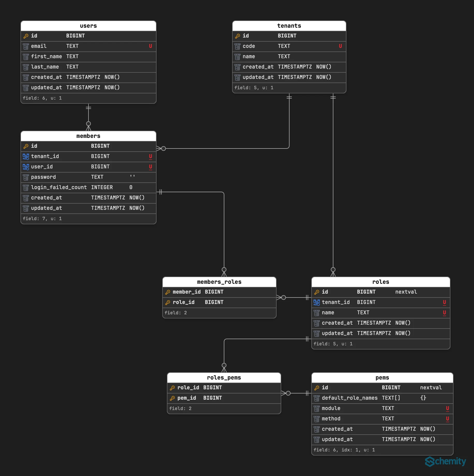
Task: Click foreign key icon of roles tenant_id
Action: click(x=317, y=302)
